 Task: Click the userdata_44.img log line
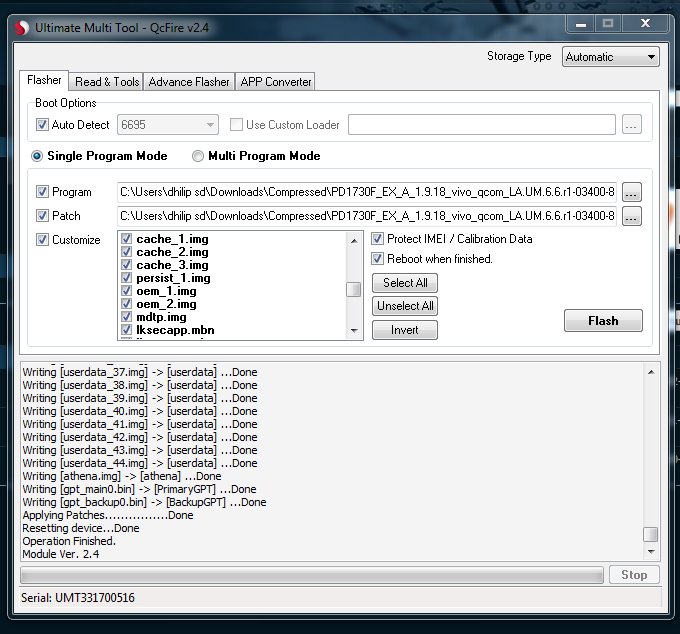[140, 463]
